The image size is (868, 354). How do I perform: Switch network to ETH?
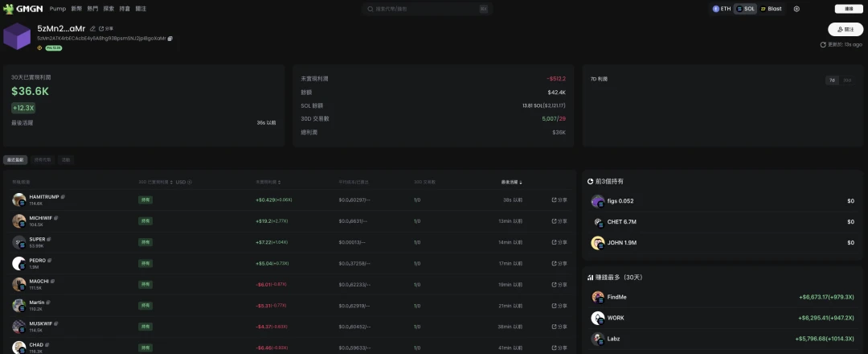click(721, 9)
